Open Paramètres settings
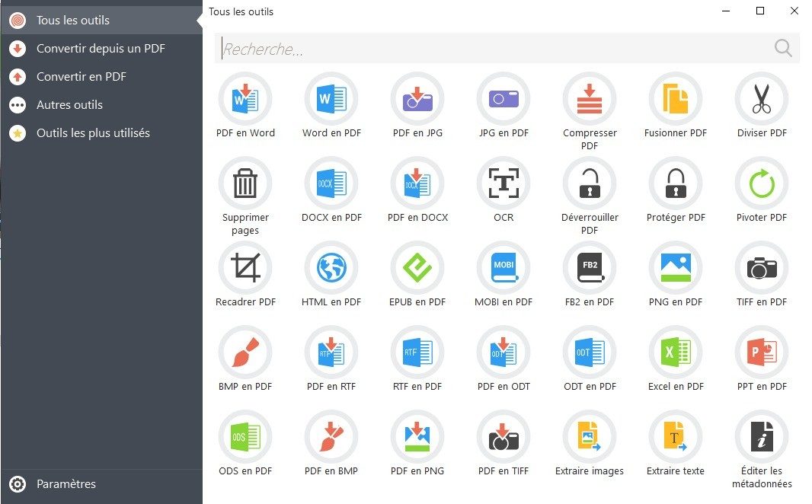The image size is (812, 504). [101, 483]
